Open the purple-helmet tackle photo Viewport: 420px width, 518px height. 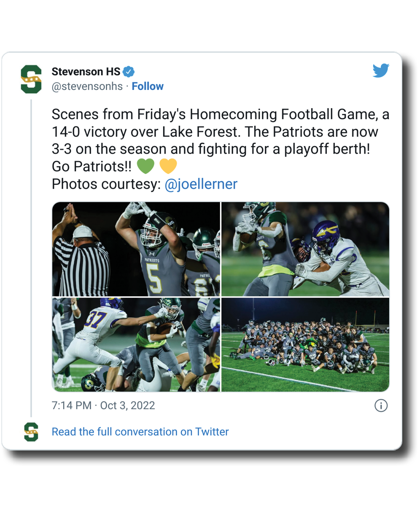pyautogui.click(x=305, y=249)
